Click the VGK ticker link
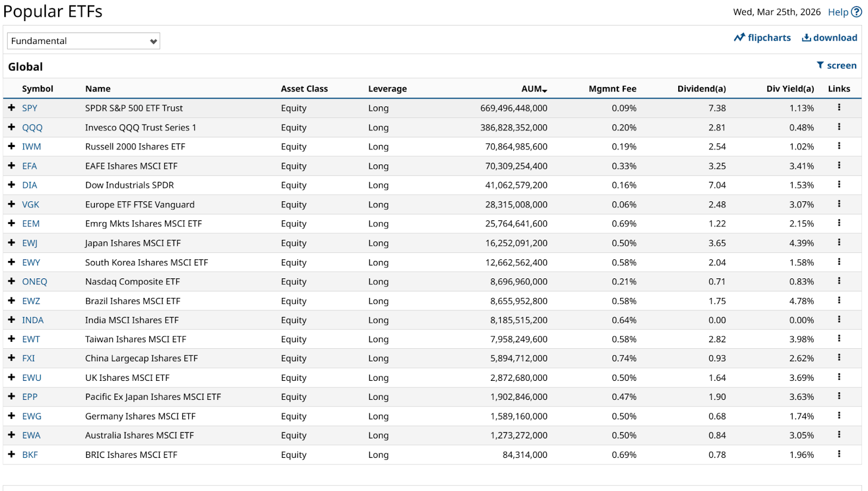Image resolution: width=868 pixels, height=491 pixels. coord(30,205)
